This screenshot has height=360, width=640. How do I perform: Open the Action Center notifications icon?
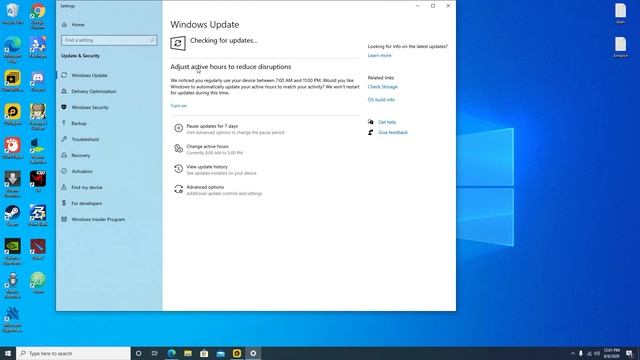629,353
